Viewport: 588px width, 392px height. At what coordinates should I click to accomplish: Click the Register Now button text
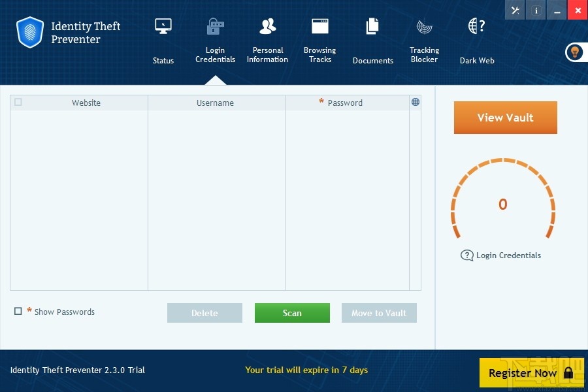pyautogui.click(x=523, y=373)
